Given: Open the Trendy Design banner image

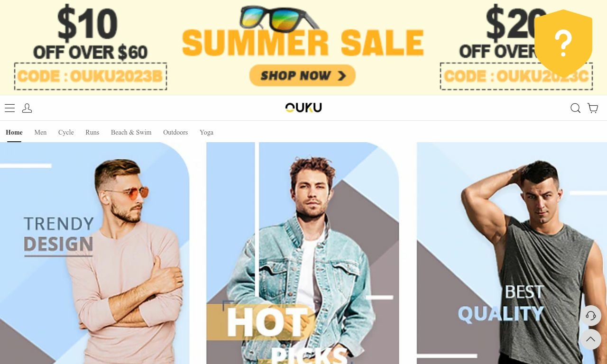Looking at the screenshot, I should [95, 253].
